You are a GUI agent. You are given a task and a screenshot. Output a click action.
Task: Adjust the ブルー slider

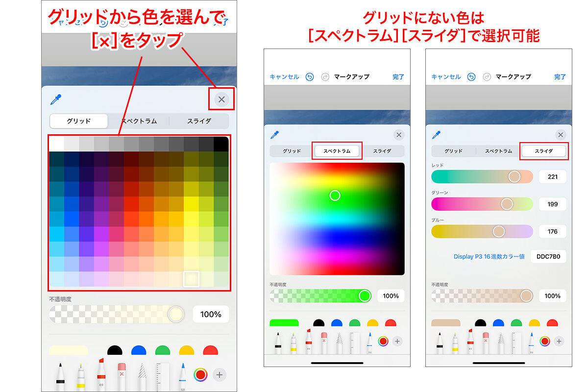tap(482, 231)
